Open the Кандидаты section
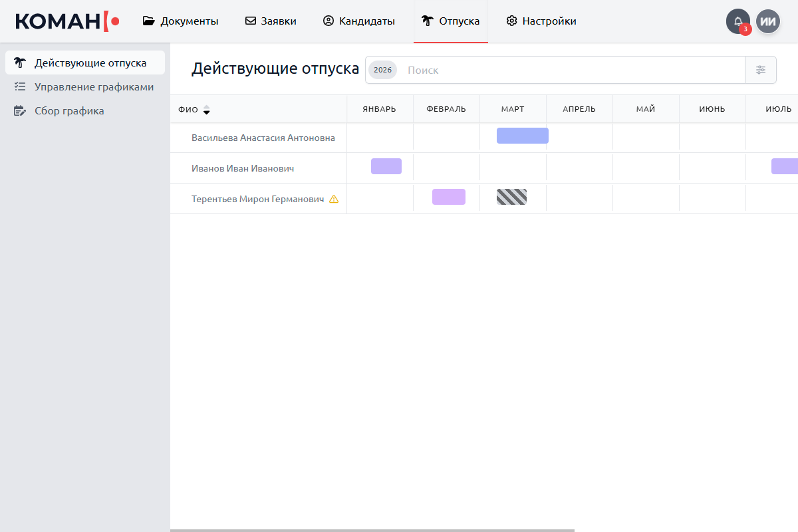 [x=359, y=21]
